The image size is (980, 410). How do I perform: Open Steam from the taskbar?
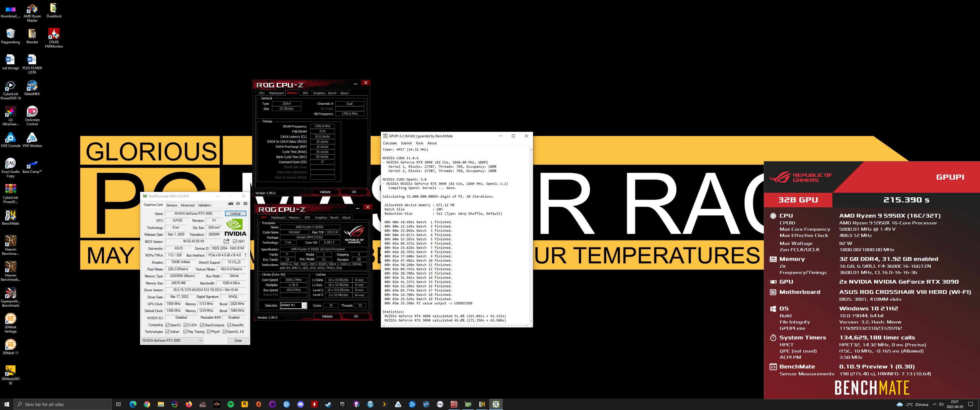(328, 404)
